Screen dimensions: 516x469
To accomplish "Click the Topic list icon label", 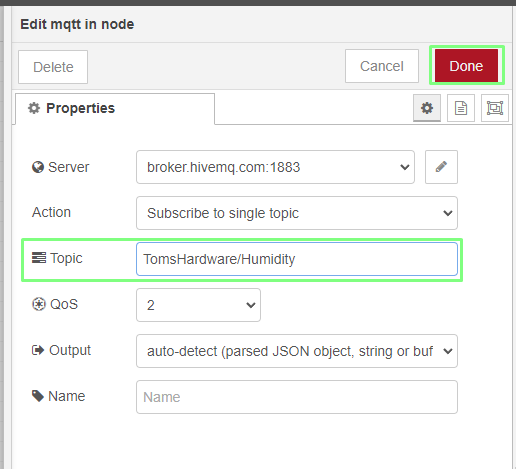I will click(39, 258).
